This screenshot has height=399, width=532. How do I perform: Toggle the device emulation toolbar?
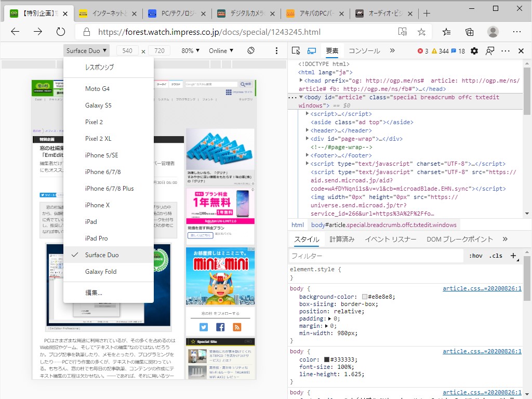tap(311, 50)
